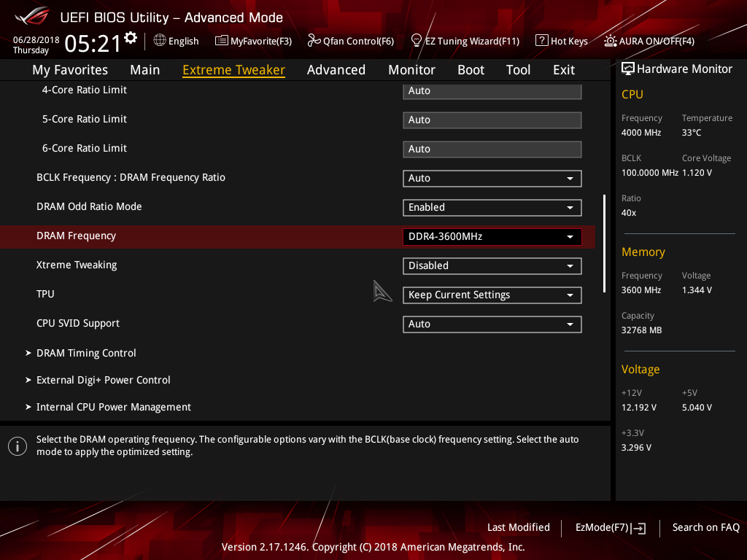Click the CPU temperature 33°C value
Screen dimensions: 747x560
(692, 133)
